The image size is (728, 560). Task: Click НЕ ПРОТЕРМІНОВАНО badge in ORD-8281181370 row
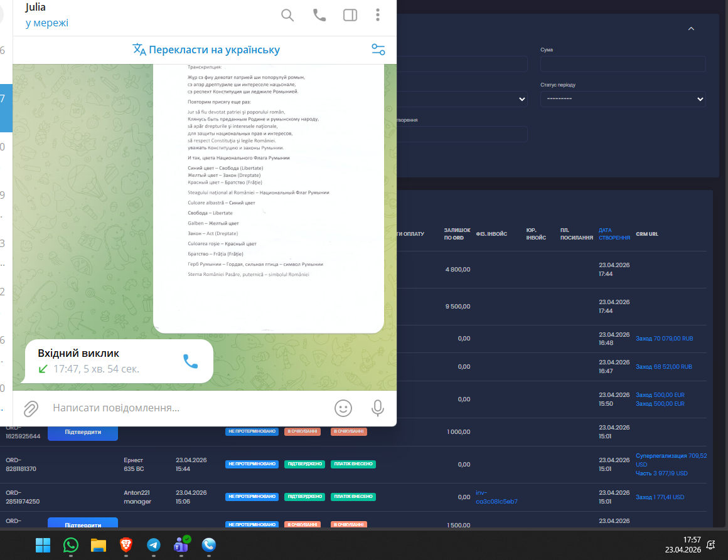[x=252, y=464]
